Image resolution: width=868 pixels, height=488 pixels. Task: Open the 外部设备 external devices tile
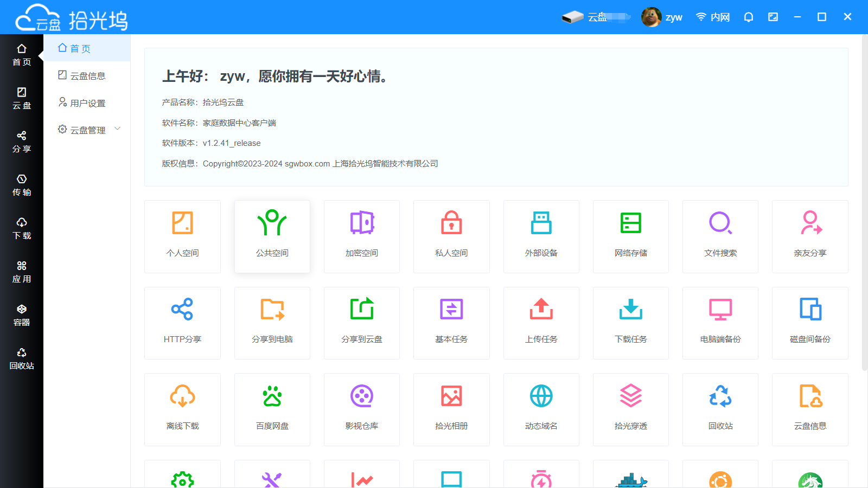541,236
